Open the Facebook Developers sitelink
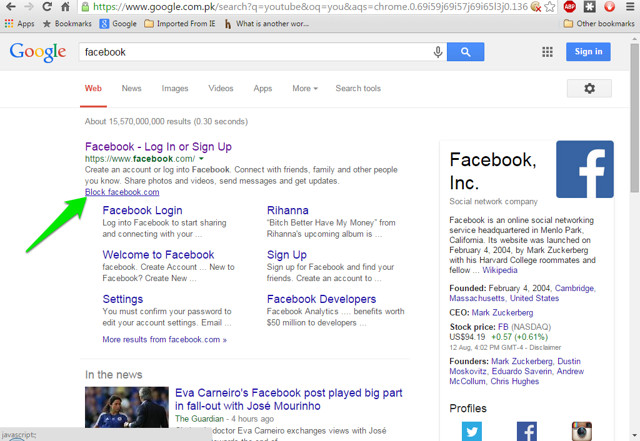Viewport: 640px width, 441px height. click(322, 299)
